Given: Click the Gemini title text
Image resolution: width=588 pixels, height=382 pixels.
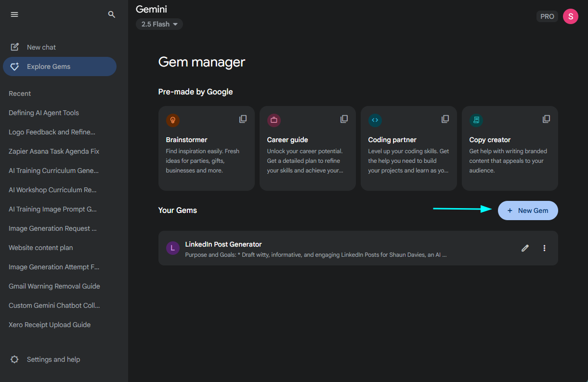Looking at the screenshot, I should [x=152, y=9].
